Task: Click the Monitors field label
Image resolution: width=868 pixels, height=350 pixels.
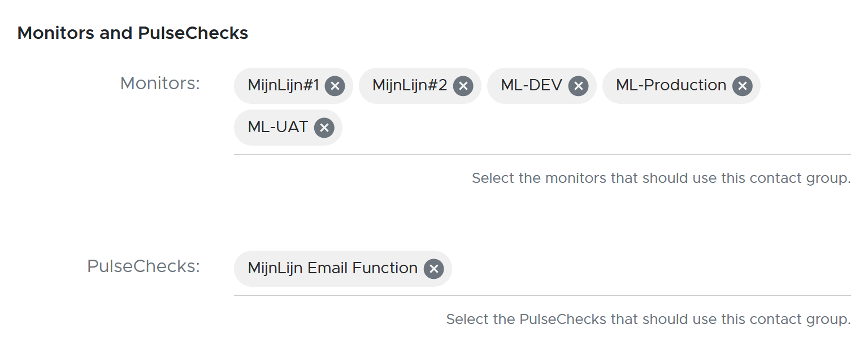Action: tap(160, 84)
